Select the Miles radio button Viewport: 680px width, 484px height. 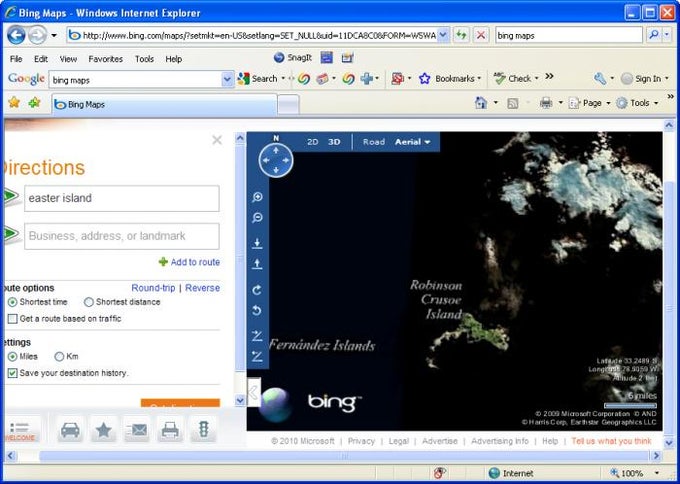[x=13, y=356]
